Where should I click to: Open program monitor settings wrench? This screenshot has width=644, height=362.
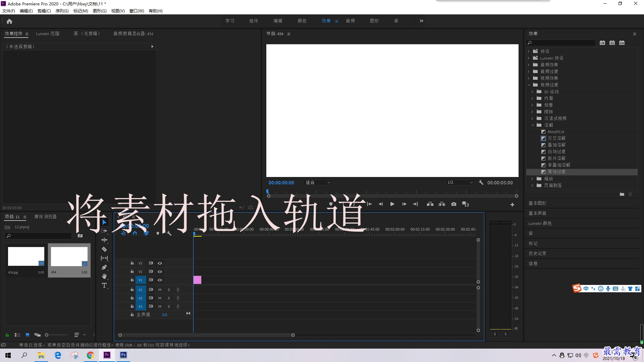(x=481, y=183)
